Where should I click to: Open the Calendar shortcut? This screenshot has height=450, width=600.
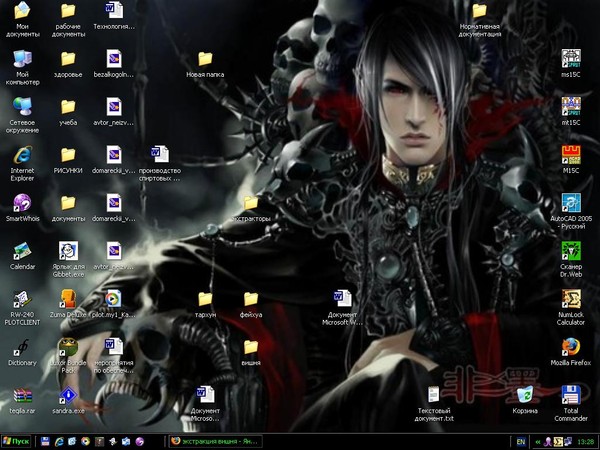click(x=22, y=256)
